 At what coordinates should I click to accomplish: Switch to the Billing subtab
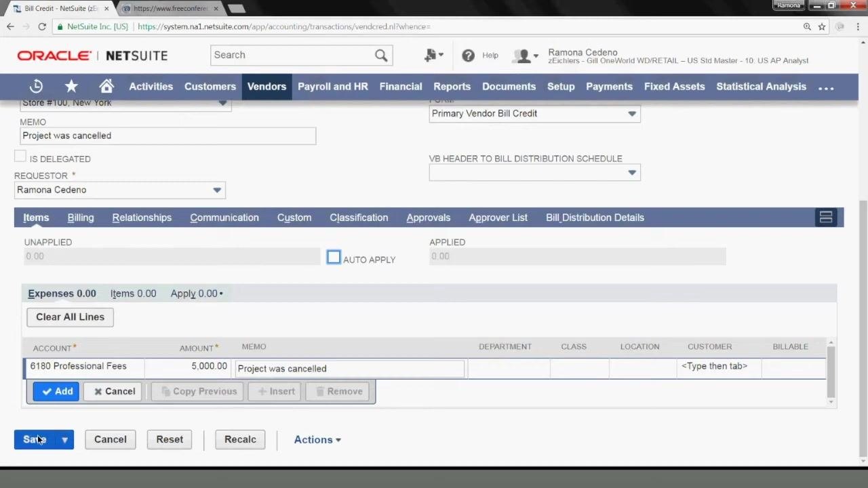click(81, 218)
